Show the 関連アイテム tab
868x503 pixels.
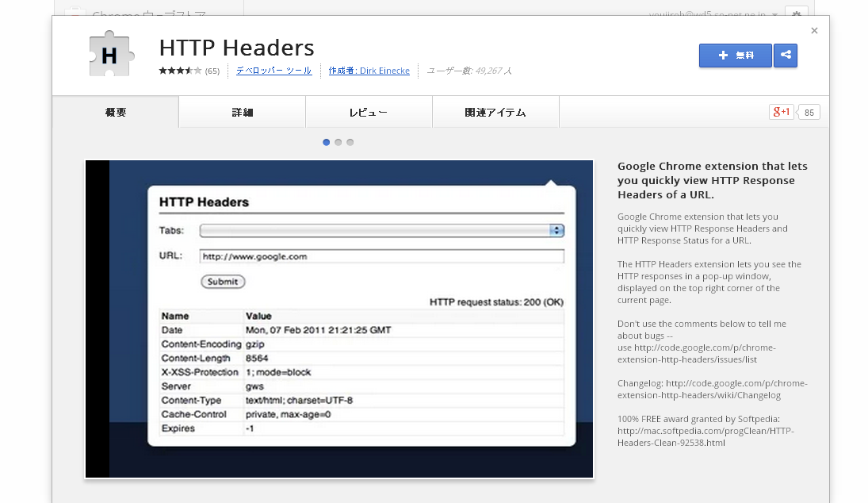pos(495,112)
